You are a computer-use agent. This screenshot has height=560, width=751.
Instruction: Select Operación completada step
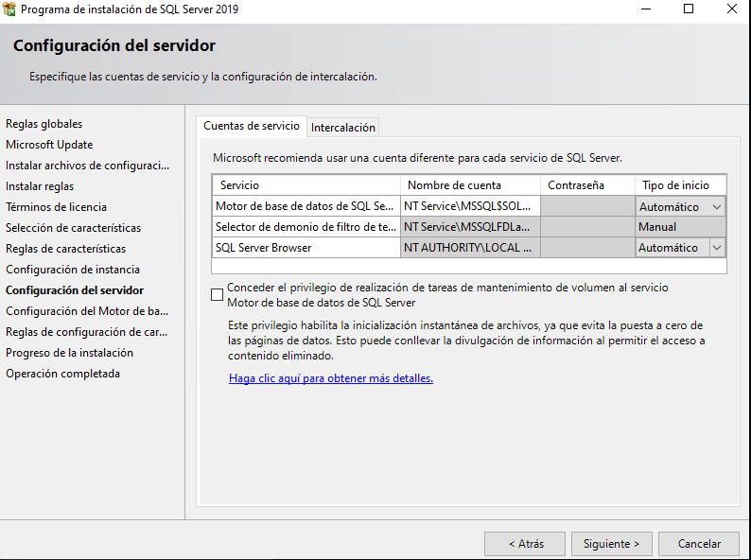tap(62, 374)
